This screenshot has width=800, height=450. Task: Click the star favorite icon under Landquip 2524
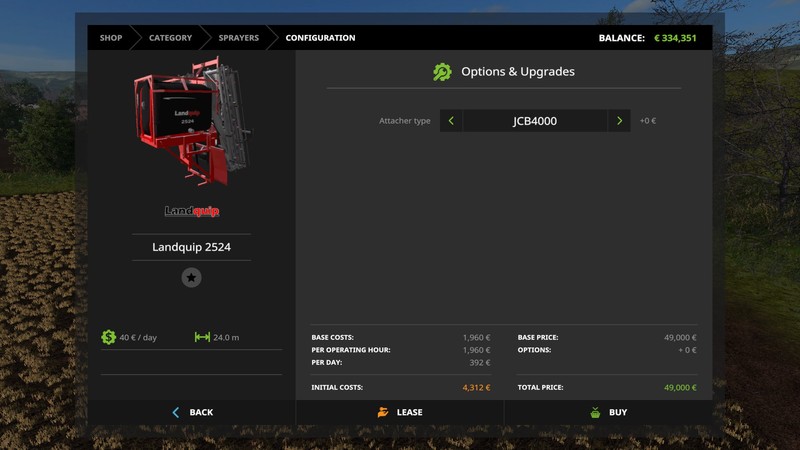pos(191,278)
